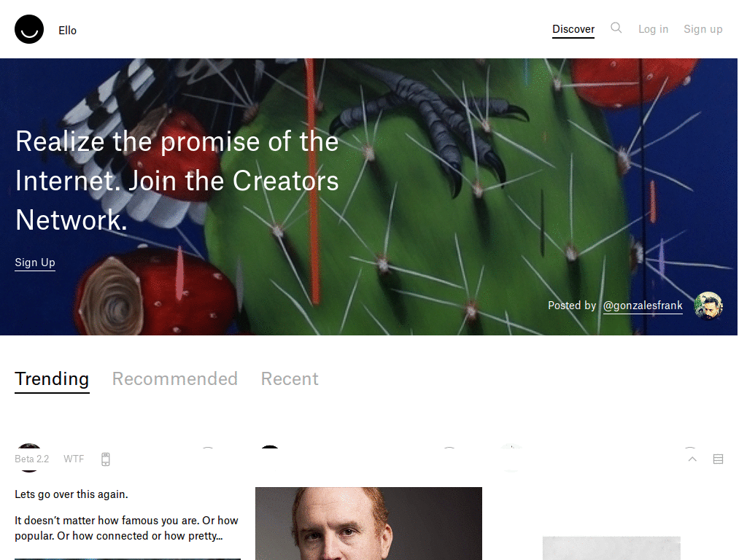
Task: Open the Log in link
Action: coord(653,29)
